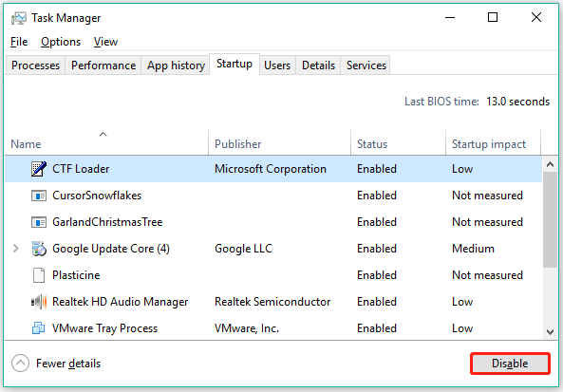Viewport: 563px width, 392px height.
Task: Switch to the Performance tab
Action: (x=103, y=65)
